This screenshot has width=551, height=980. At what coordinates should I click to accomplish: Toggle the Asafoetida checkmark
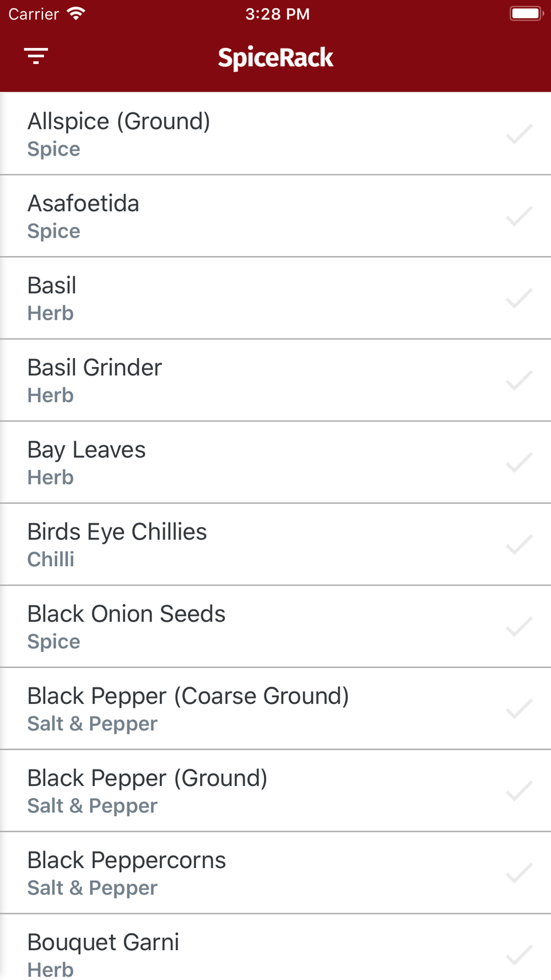519,216
